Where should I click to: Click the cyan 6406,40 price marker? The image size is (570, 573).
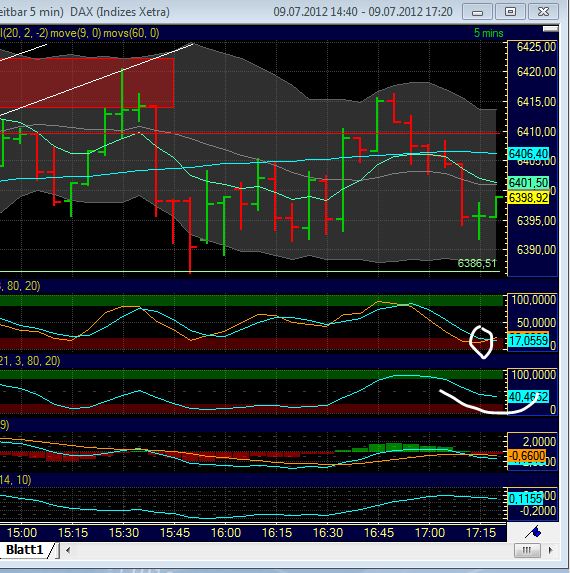tap(528, 153)
